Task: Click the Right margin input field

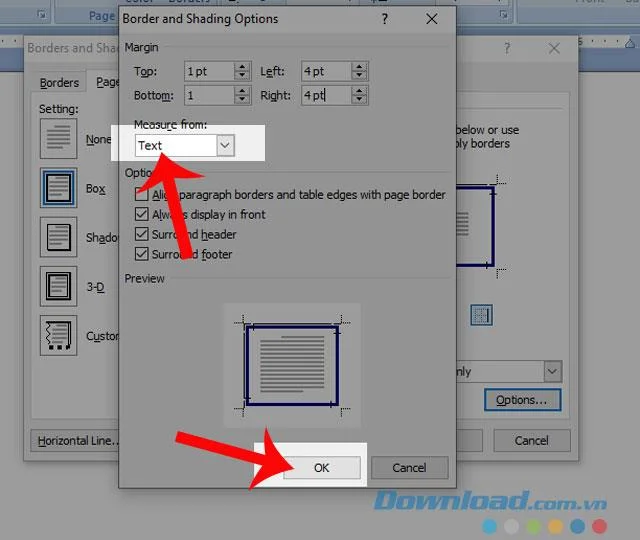Action: click(327, 96)
